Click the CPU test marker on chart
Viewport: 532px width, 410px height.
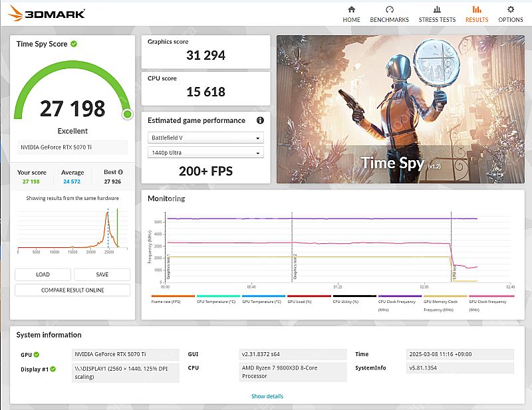click(454, 272)
